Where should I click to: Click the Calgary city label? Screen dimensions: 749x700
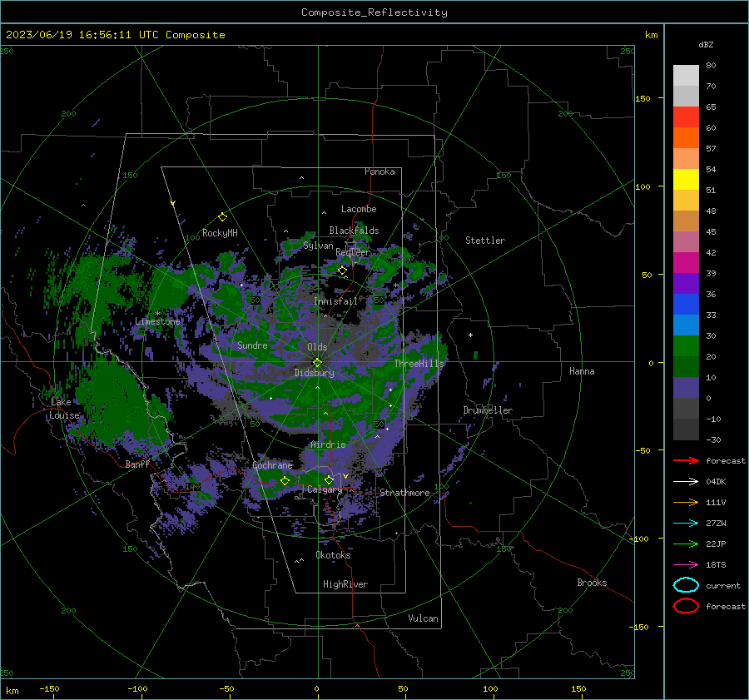click(x=325, y=489)
